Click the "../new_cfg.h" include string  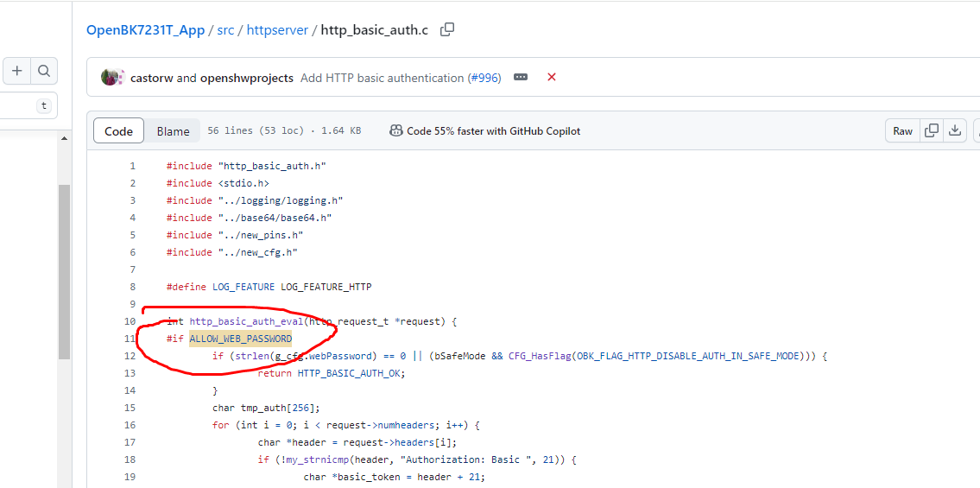pyautogui.click(x=257, y=252)
